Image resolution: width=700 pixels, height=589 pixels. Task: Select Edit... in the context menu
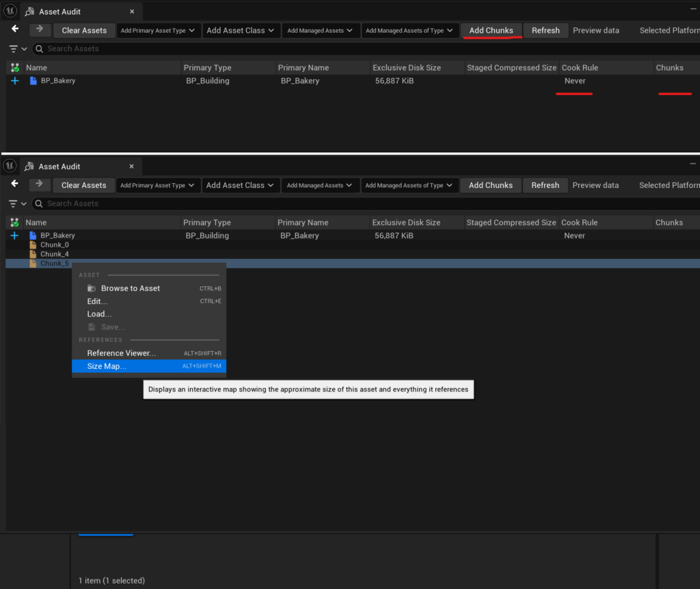click(97, 301)
